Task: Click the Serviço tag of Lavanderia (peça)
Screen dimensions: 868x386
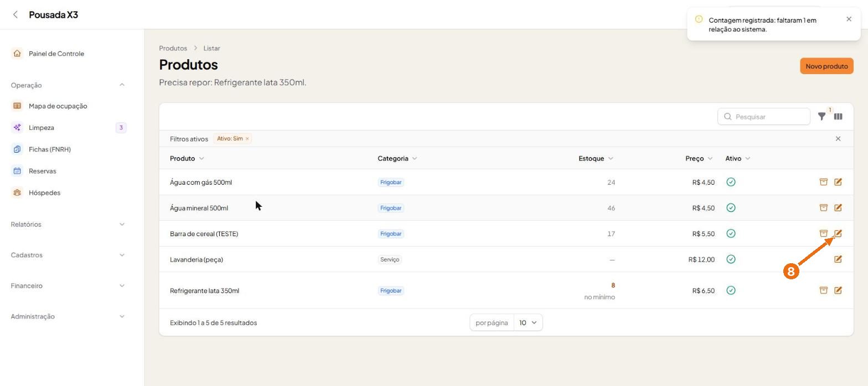Action: pos(390,259)
